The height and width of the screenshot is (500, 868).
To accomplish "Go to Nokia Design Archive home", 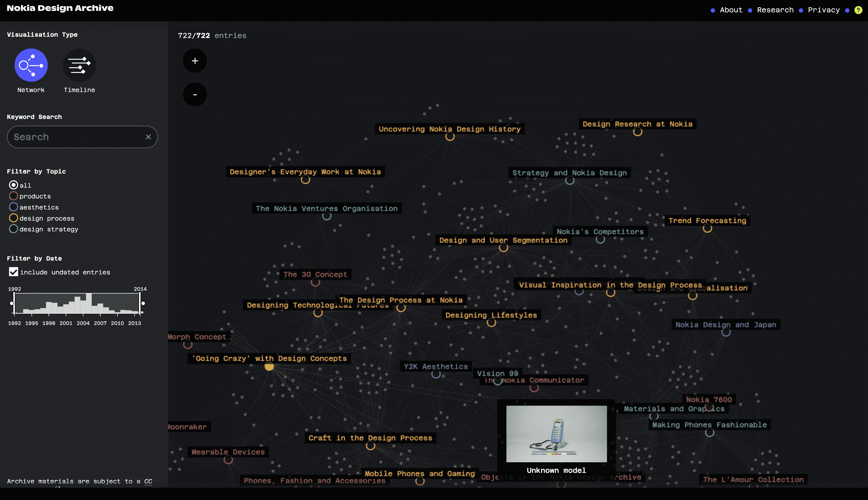I will coord(60,8).
